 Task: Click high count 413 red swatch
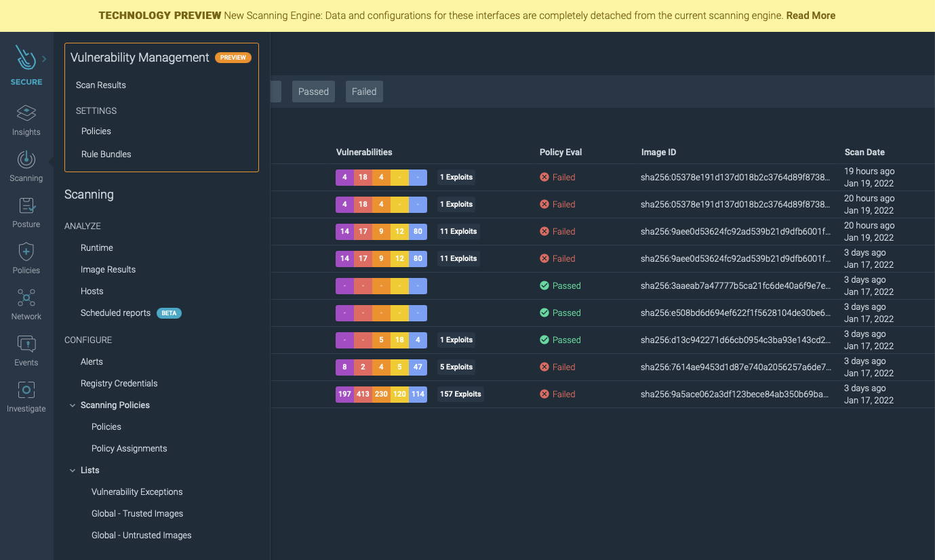tap(363, 394)
